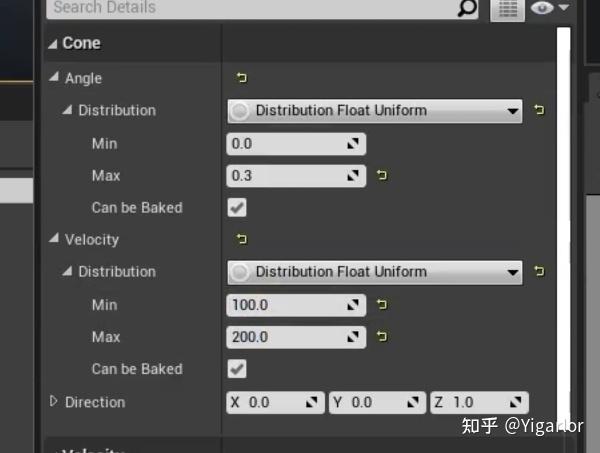The width and height of the screenshot is (600, 453).
Task: Open the Angle Distribution Float Uniform dropdown
Action: (x=374, y=111)
